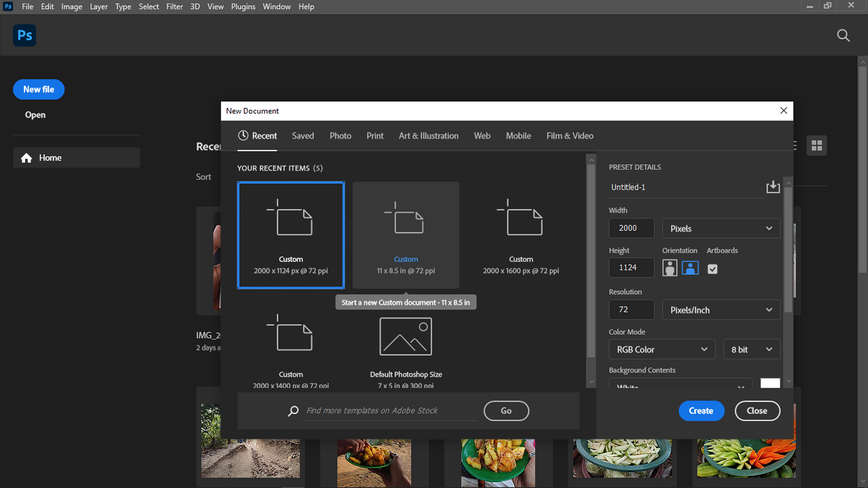Click the search magnifier icon at top right
This screenshot has width=868, height=488.
coord(843,35)
